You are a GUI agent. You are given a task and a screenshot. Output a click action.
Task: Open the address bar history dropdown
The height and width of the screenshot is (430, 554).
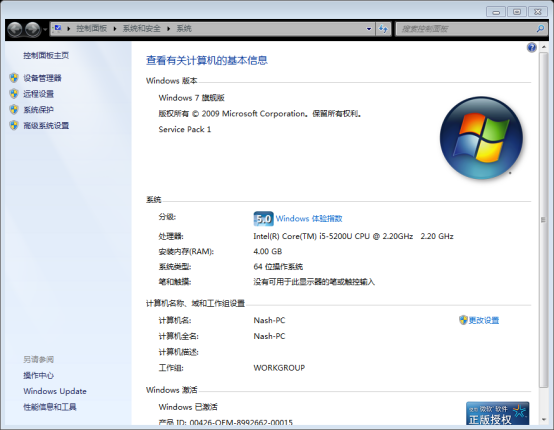(369, 29)
